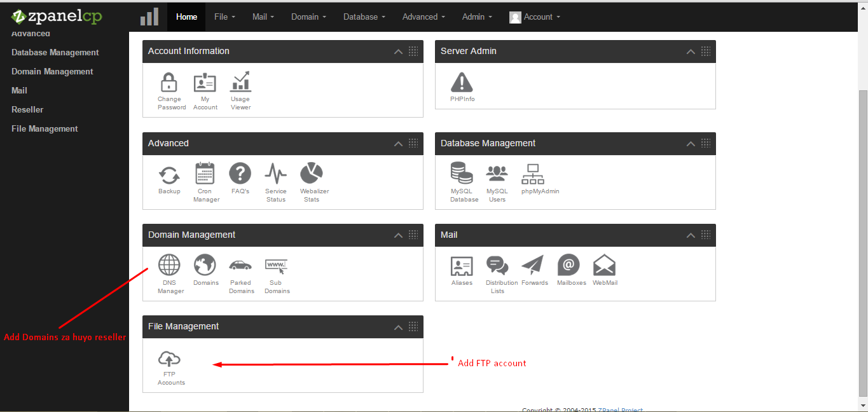Open the Service Status icon
868x412 pixels.
(275, 174)
